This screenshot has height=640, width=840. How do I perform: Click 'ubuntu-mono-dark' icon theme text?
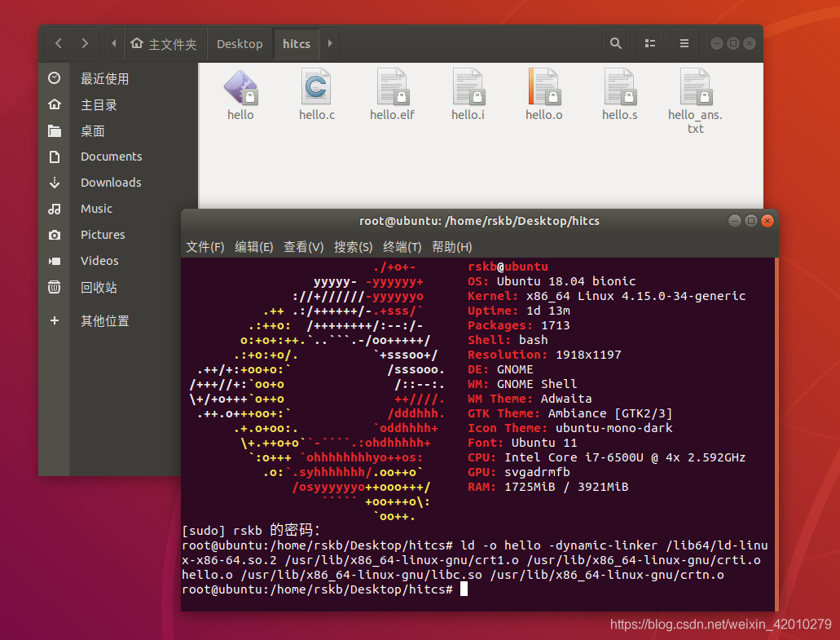click(x=614, y=428)
